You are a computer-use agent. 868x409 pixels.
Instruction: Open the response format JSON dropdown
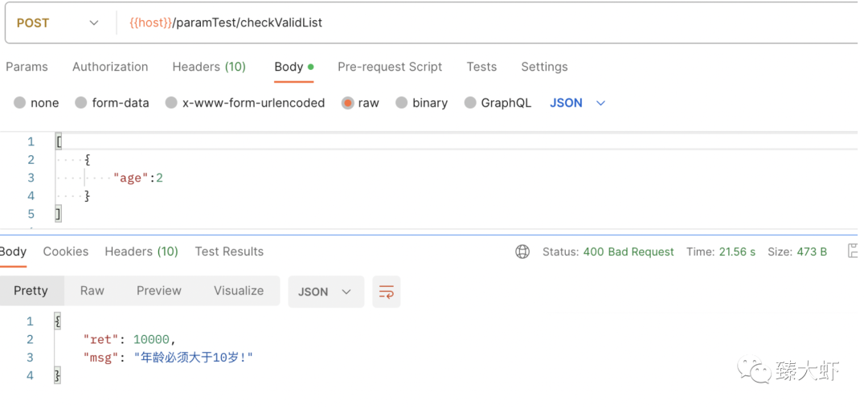click(326, 292)
